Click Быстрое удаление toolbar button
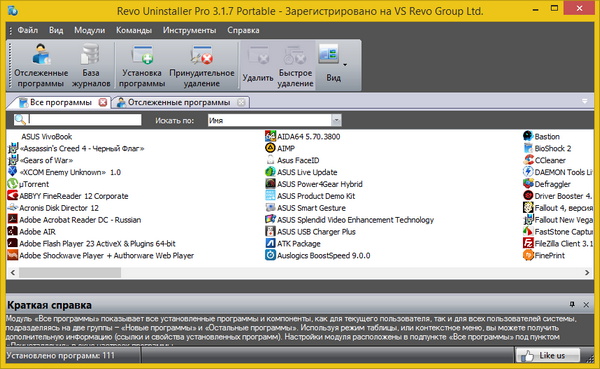Image resolution: width=600 pixels, height=369 pixels. pyautogui.click(x=295, y=66)
